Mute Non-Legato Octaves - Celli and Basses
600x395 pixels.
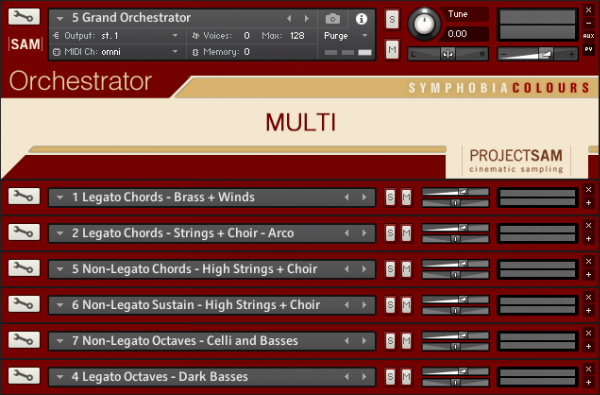[x=406, y=341]
